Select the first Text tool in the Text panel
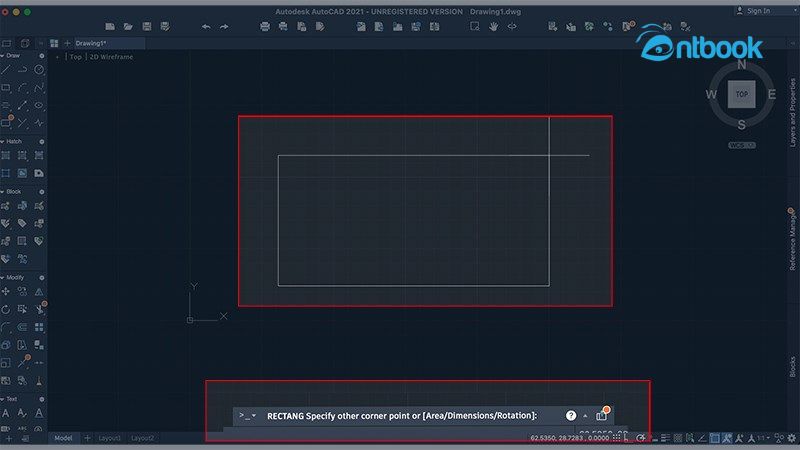Screen dimensions: 800x450 click(6, 413)
